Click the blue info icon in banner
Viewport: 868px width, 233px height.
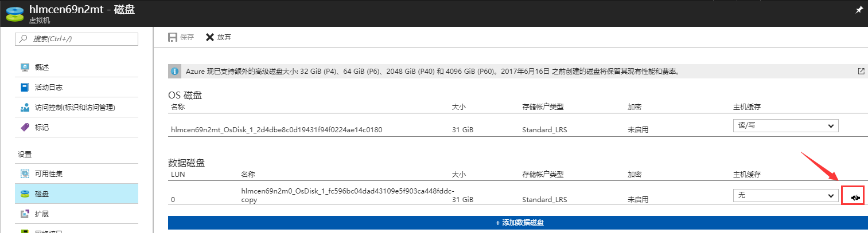(174, 72)
